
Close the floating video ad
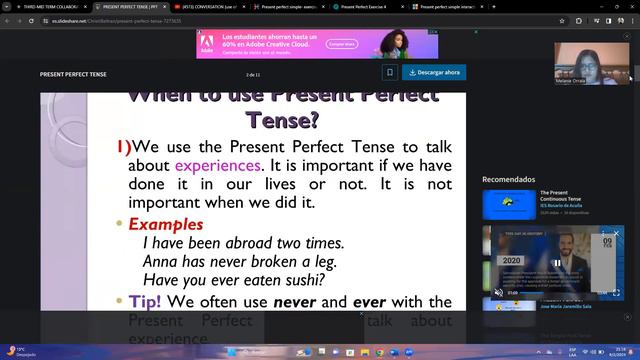tap(616, 233)
